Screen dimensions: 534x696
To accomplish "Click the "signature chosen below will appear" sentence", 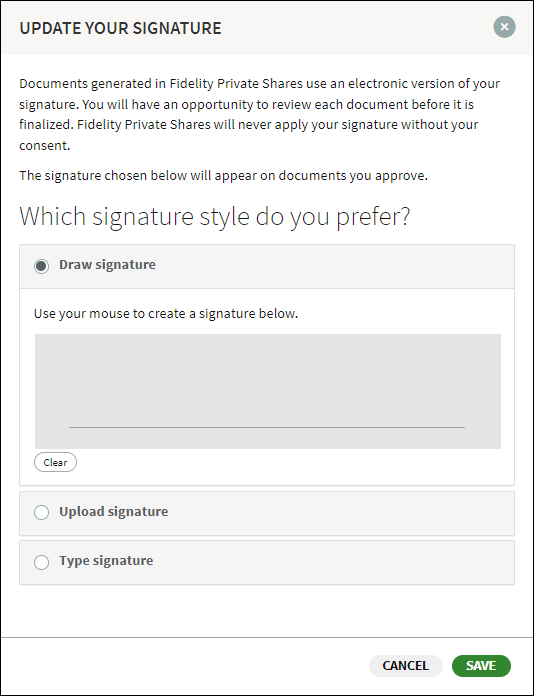I will pyautogui.click(x=223, y=176).
